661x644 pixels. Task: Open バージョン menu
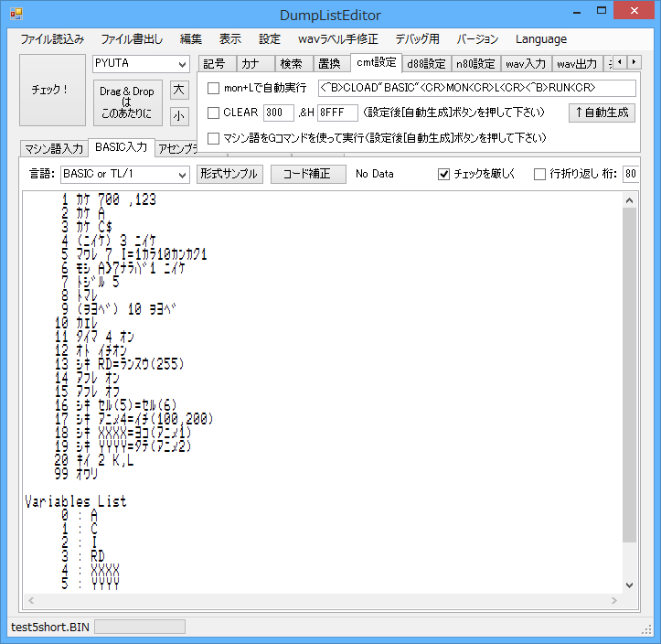click(x=477, y=39)
